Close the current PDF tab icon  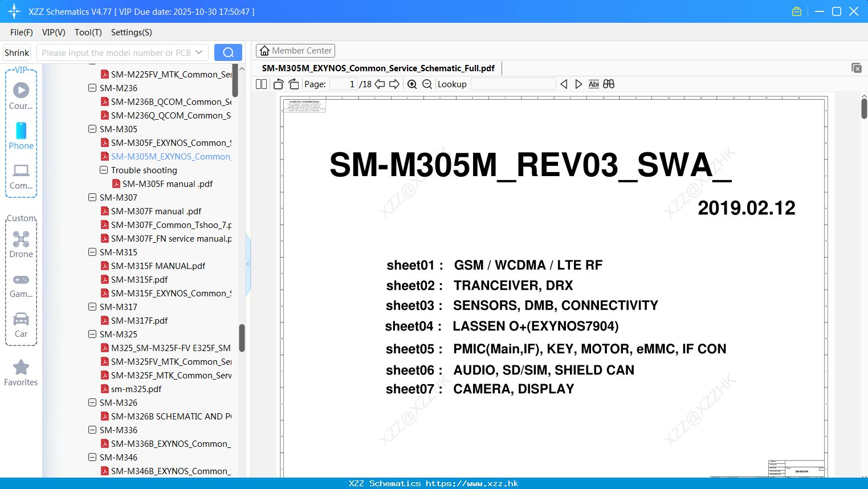[857, 68]
